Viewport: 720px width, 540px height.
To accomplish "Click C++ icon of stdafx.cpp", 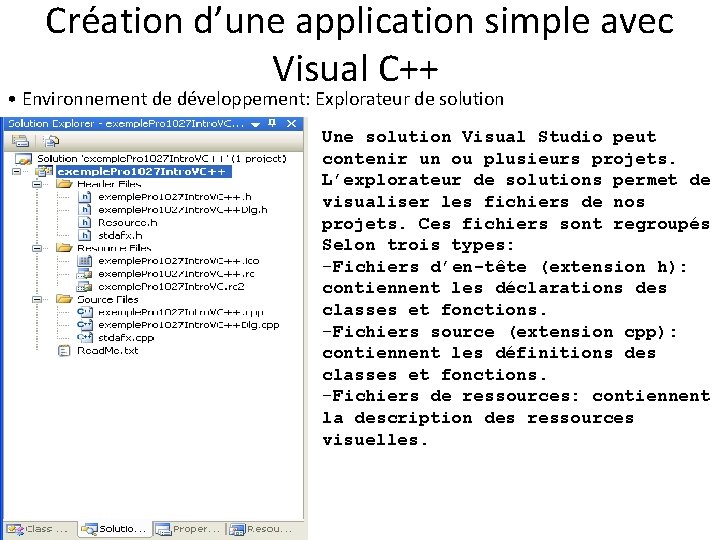I will (x=85, y=338).
